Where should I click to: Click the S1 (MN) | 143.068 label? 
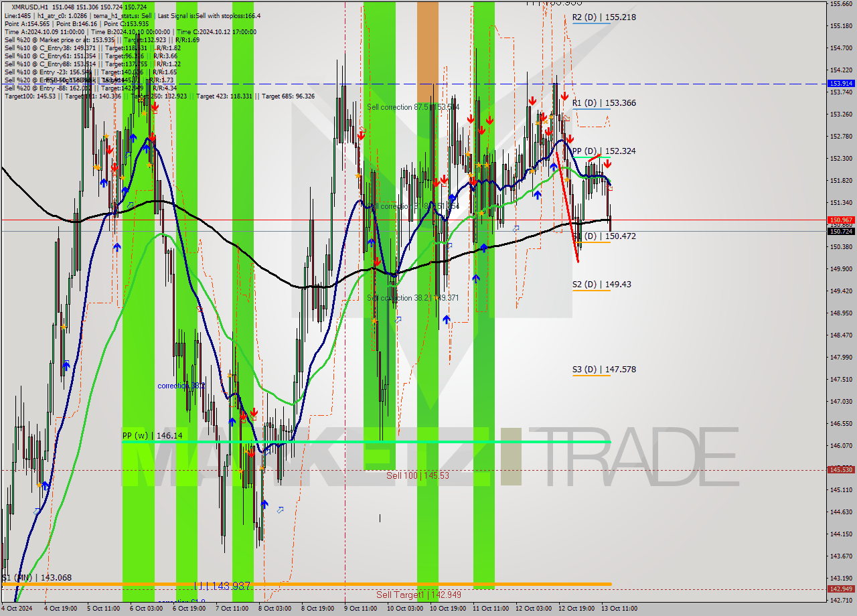[x=36, y=578]
